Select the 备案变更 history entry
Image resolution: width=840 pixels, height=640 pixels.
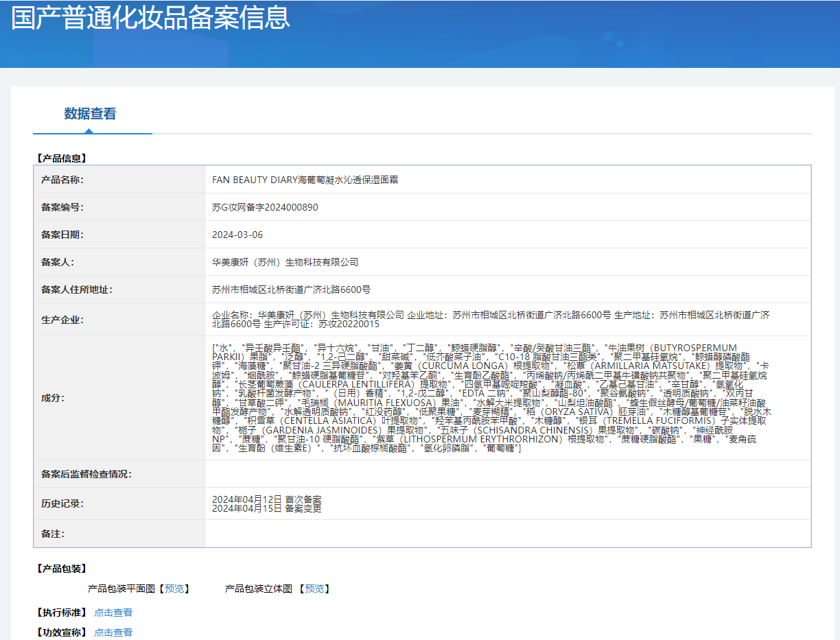pyautogui.click(x=266, y=508)
